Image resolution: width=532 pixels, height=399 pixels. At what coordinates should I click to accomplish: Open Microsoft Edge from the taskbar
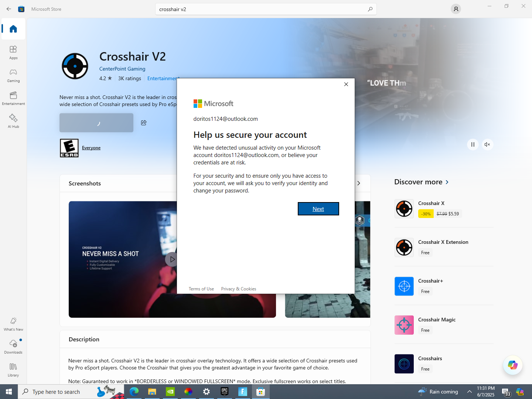point(134,392)
